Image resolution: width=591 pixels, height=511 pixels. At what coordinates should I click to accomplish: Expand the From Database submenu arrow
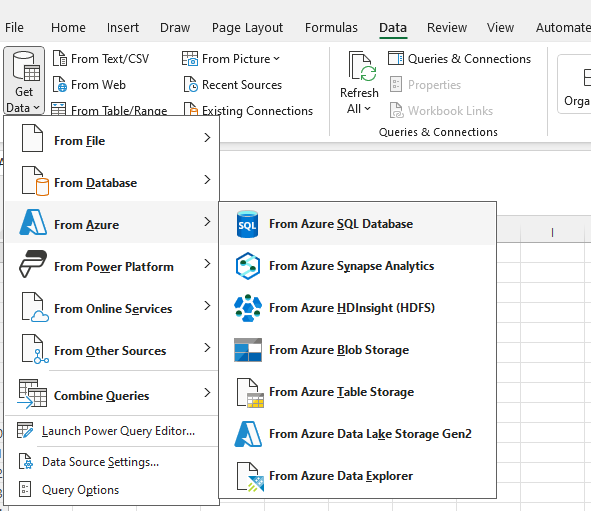(x=207, y=179)
